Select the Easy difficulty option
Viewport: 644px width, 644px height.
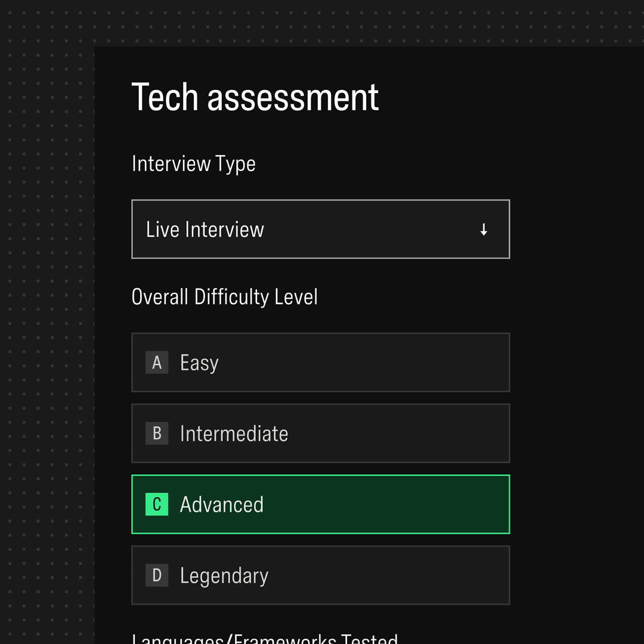coord(321,363)
